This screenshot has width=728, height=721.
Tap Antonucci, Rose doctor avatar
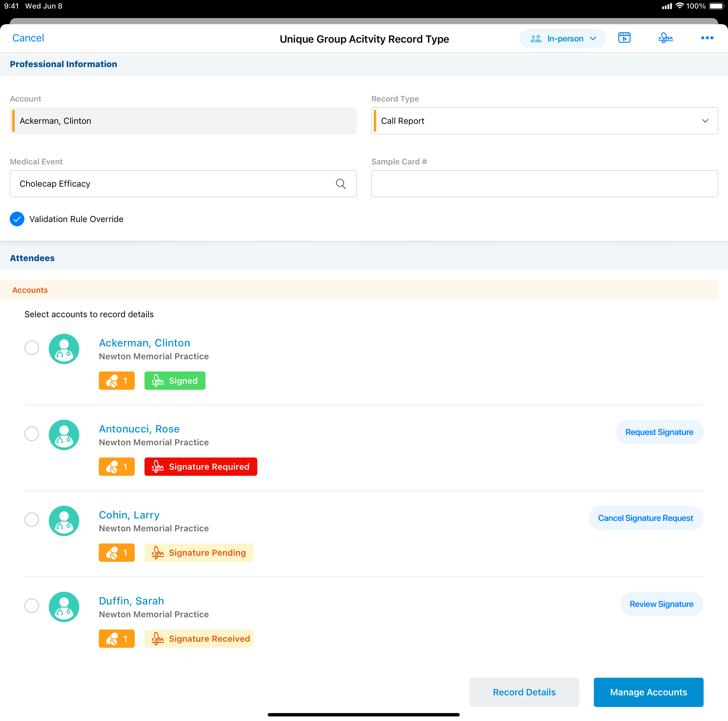point(64,435)
